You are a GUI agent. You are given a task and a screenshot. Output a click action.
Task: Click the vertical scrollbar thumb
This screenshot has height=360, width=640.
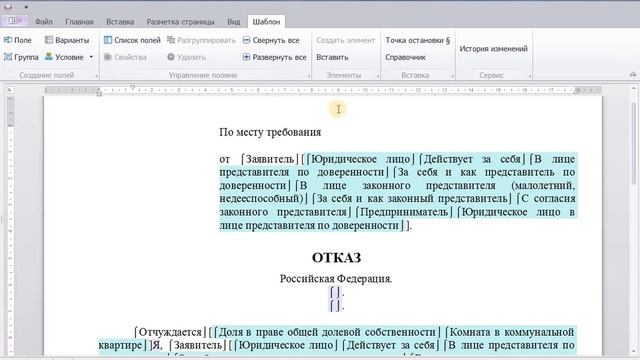633,143
